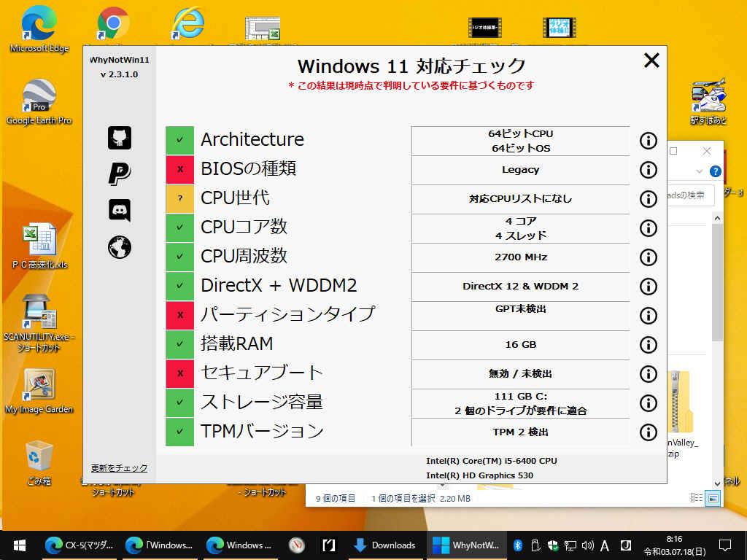
Task: Show info for BIOSの種類 row
Action: [x=648, y=169]
